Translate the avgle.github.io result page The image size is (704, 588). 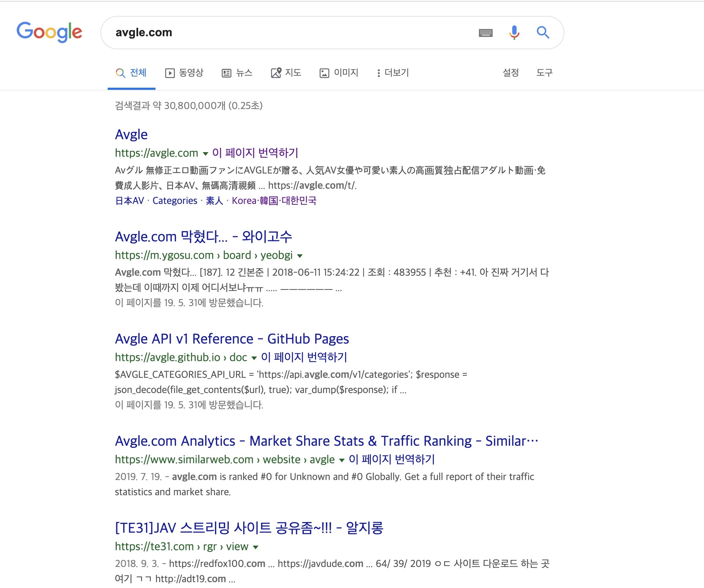click(304, 357)
